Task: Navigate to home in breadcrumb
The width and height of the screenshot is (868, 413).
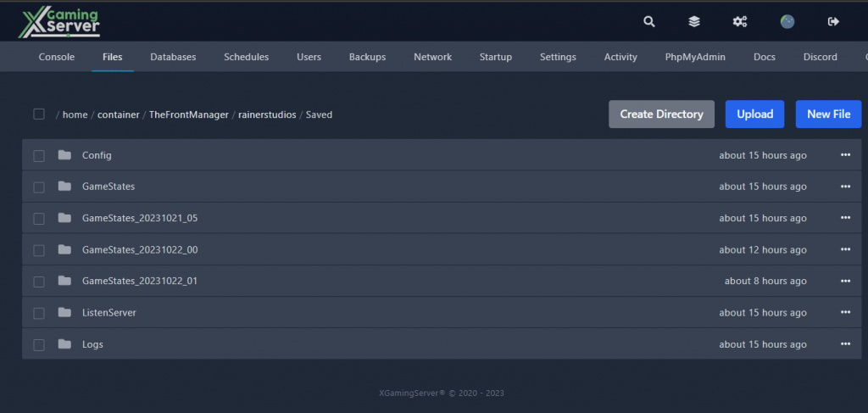Action: point(75,114)
